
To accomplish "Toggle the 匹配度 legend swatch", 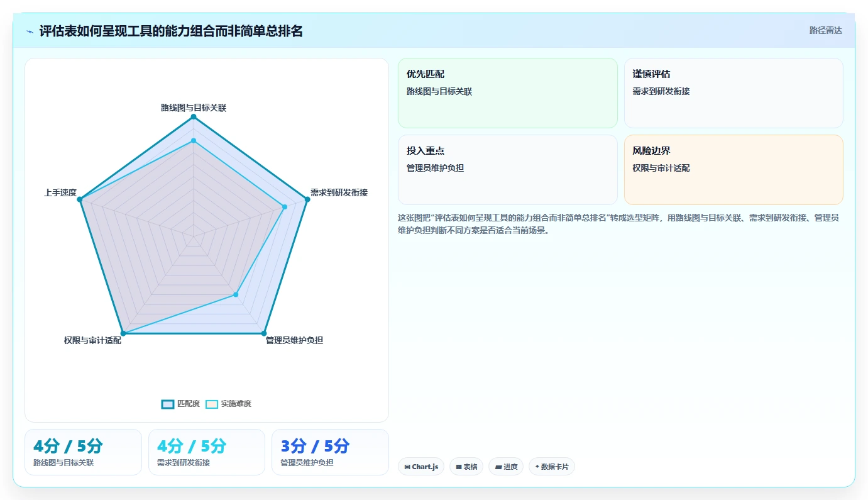I will click(168, 404).
